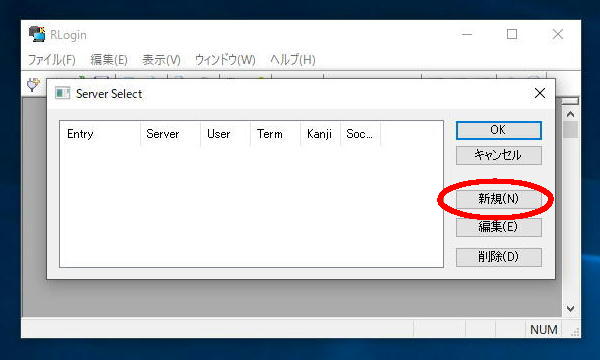Viewport: 600px width, 360px height.
Task: Open the 編集(E) menu in menu bar
Action: [109, 60]
